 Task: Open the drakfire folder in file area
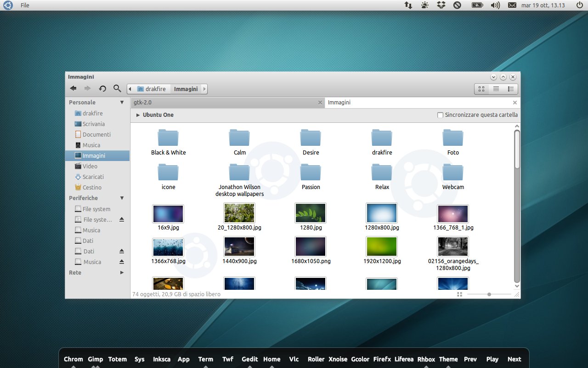coord(382,143)
